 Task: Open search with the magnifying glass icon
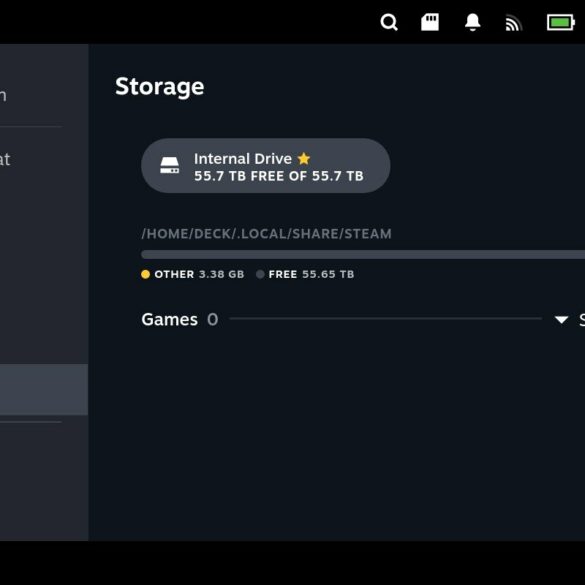tap(389, 22)
